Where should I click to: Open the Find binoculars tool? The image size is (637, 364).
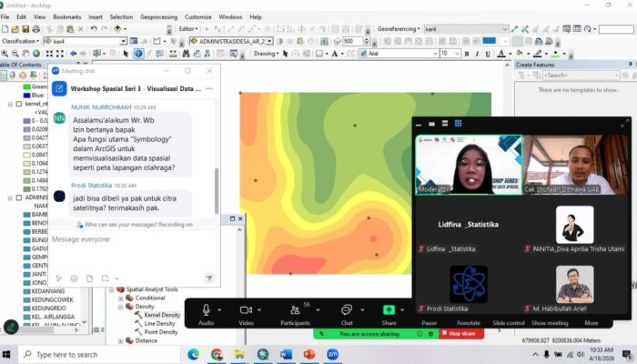click(186, 54)
